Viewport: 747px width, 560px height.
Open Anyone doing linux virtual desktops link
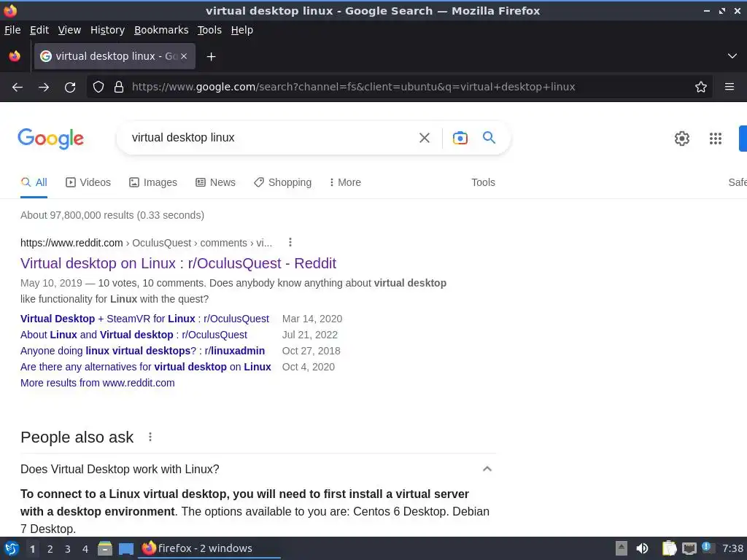tap(142, 351)
